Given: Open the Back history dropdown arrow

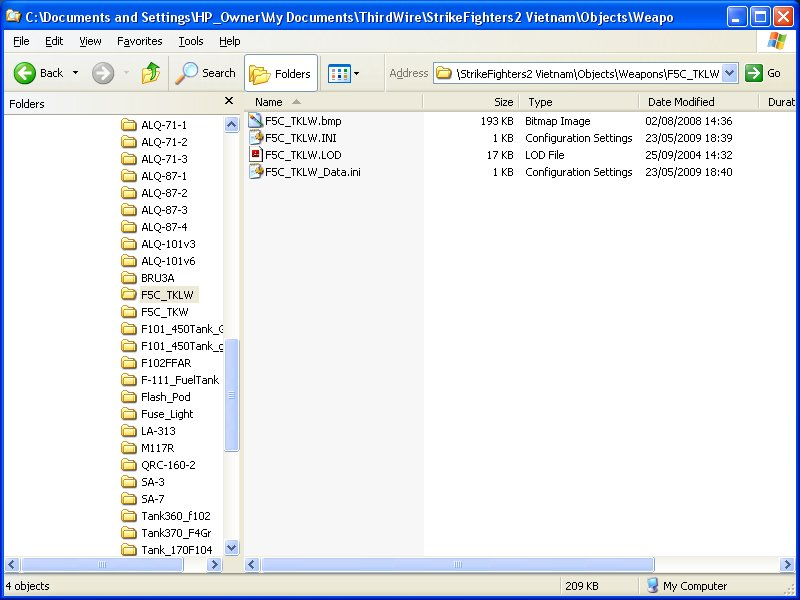Looking at the screenshot, I should click(x=76, y=73).
